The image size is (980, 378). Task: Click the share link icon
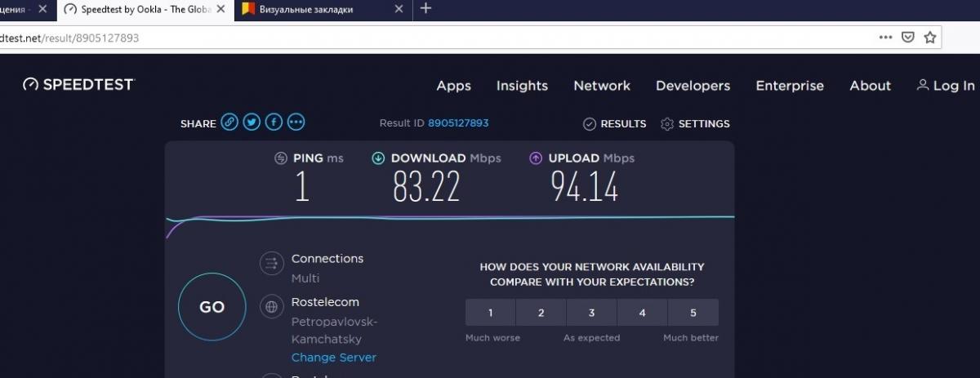(x=229, y=122)
